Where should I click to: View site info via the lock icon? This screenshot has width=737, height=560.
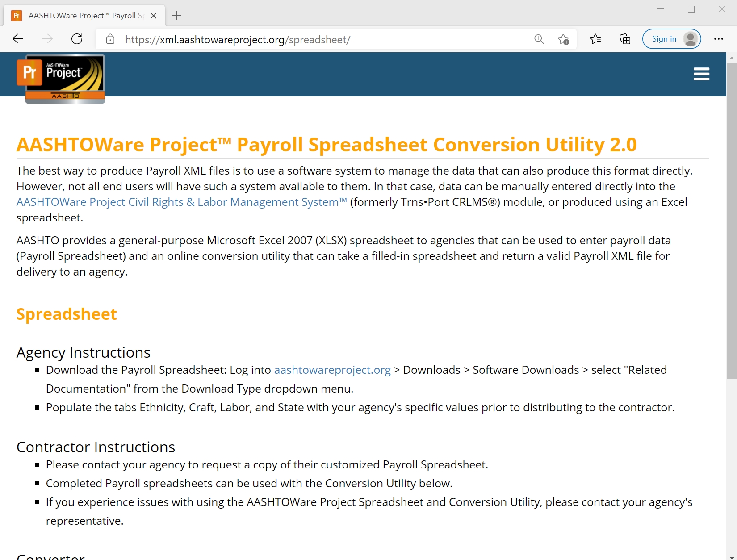[x=110, y=39]
